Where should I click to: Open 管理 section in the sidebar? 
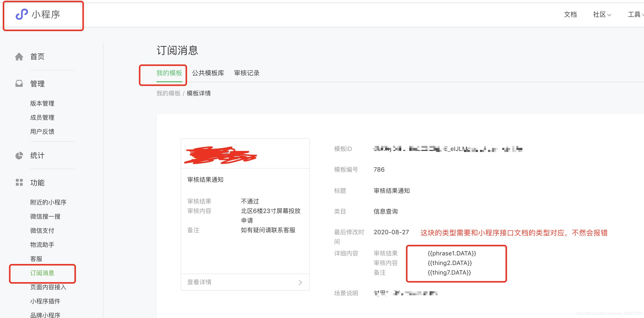click(x=37, y=84)
